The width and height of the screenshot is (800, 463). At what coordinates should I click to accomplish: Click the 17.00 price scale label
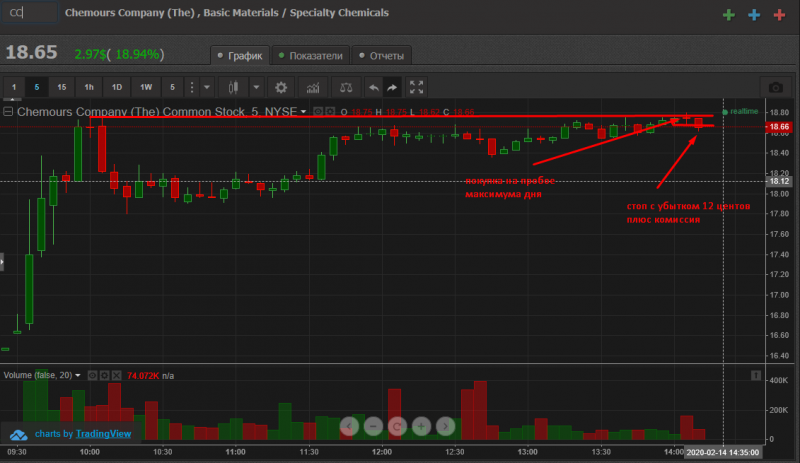click(x=779, y=295)
